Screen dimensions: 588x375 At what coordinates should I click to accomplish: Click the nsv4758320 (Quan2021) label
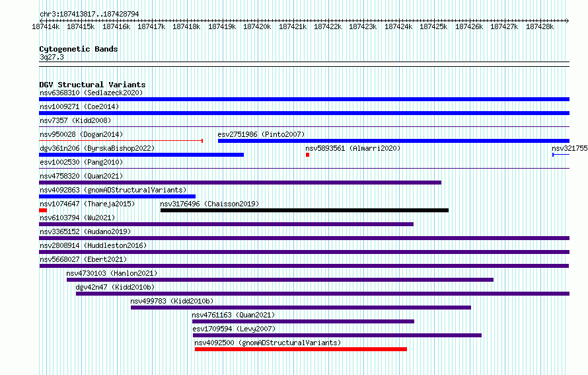[81, 176]
